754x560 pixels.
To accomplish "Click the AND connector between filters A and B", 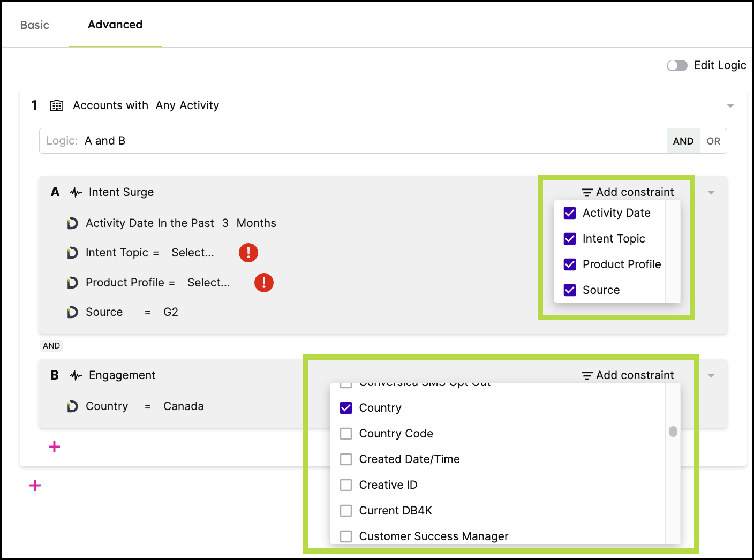I will pyautogui.click(x=51, y=346).
